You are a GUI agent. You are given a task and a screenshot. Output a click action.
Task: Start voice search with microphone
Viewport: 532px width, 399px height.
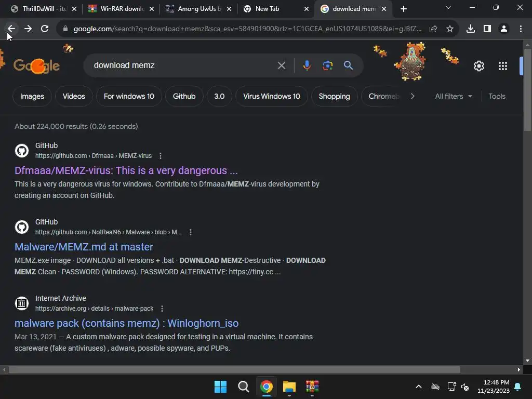coord(307,65)
